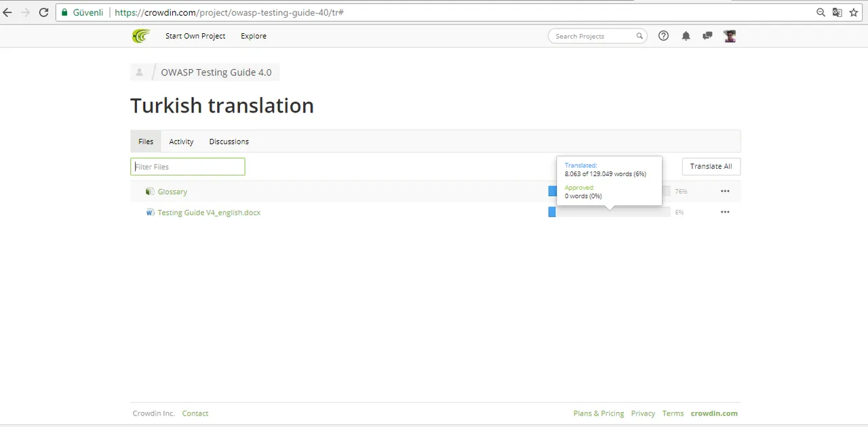This screenshot has width=868, height=427.
Task: Click the crowdin.com footer link
Action: (714, 413)
